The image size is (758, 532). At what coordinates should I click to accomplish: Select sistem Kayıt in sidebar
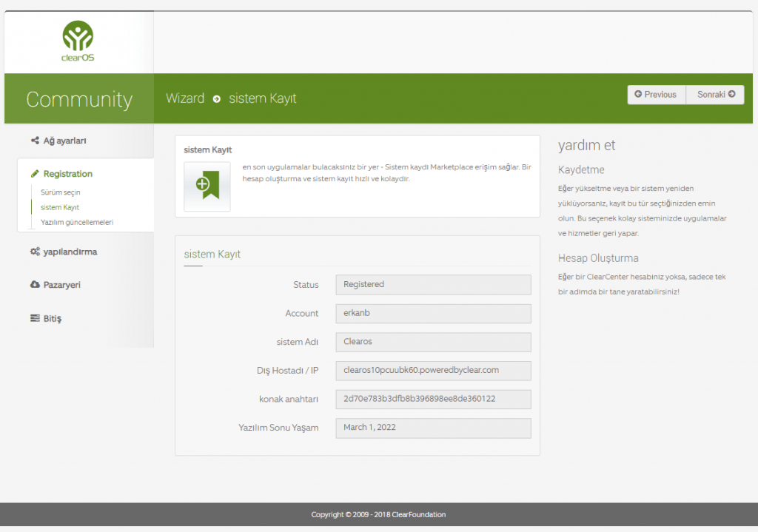point(60,207)
